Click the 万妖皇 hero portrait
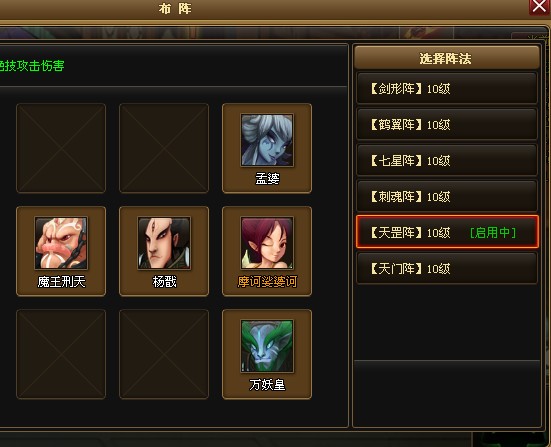 pyautogui.click(x=267, y=346)
